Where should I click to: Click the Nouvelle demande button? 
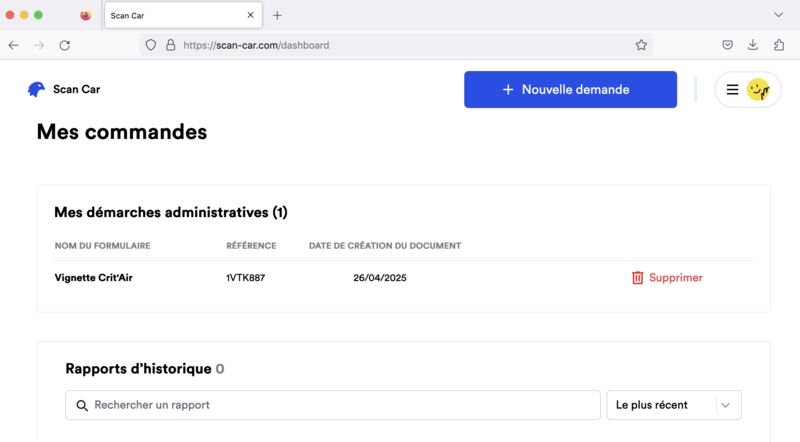tap(570, 89)
